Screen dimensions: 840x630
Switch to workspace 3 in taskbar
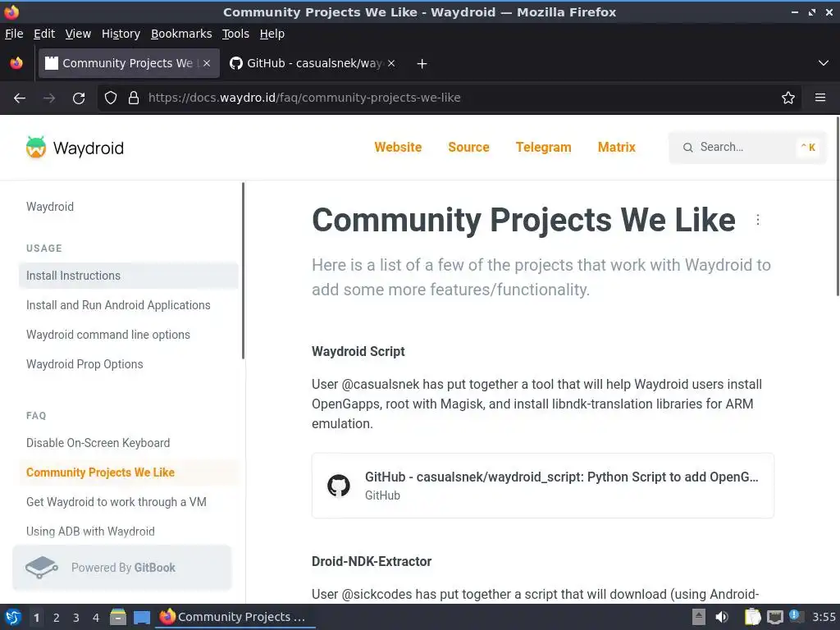tap(76, 618)
